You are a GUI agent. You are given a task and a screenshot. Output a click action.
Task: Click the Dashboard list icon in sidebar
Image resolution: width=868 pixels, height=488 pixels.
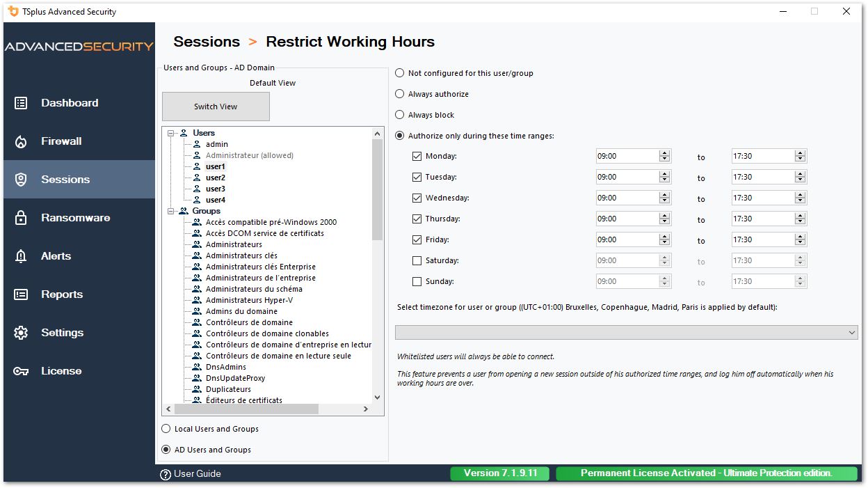coord(21,103)
